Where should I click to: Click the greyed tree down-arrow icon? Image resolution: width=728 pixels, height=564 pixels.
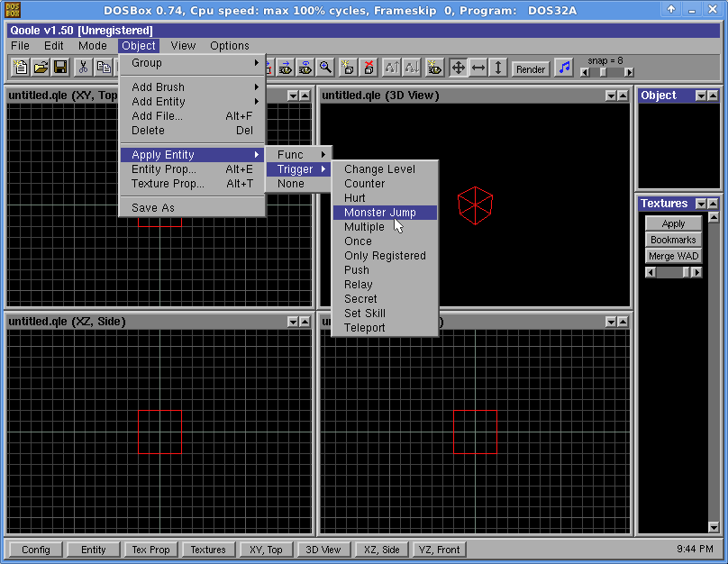(412, 68)
